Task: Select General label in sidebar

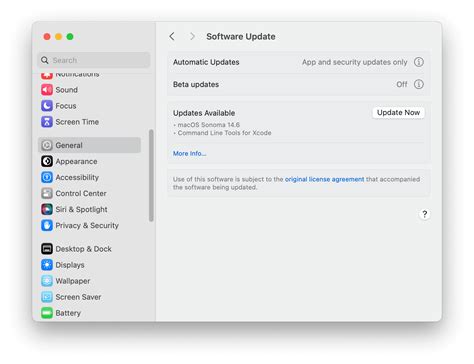Action: click(x=69, y=145)
